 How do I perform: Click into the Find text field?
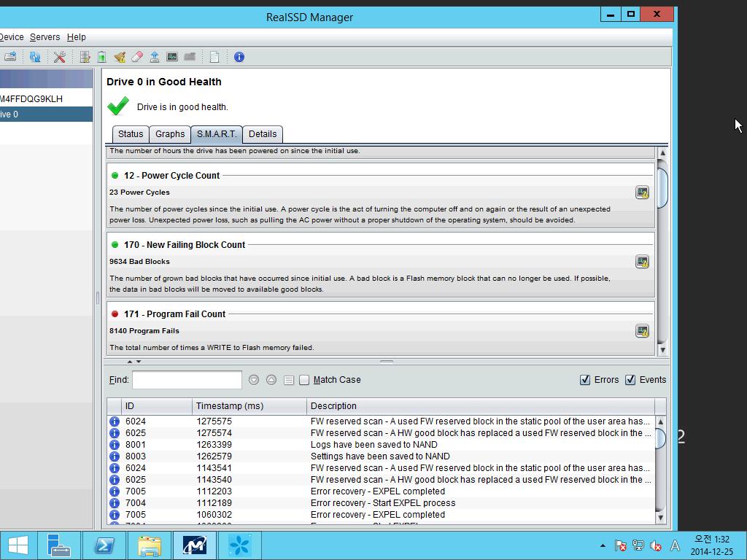pos(187,380)
